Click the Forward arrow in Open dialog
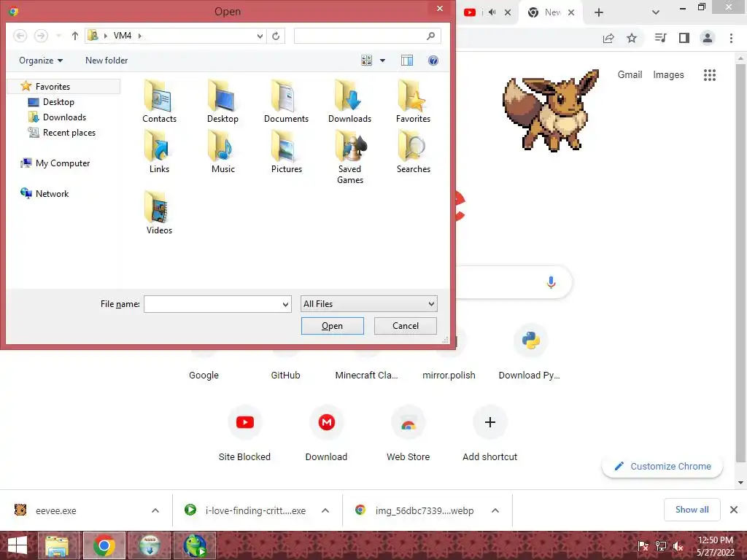 [x=41, y=36]
